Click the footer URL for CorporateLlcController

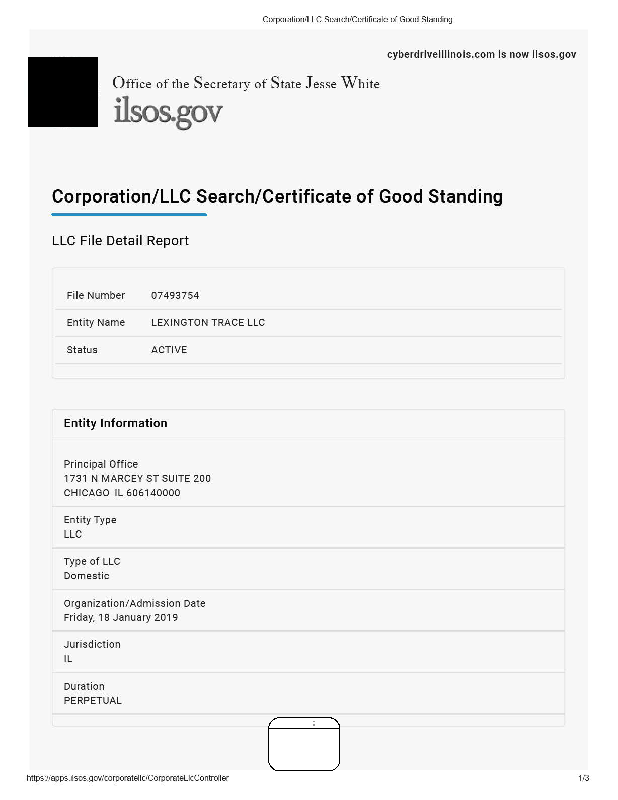click(127, 777)
